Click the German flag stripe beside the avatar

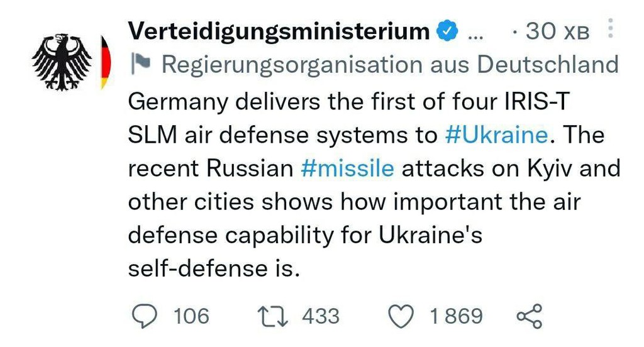(x=105, y=62)
